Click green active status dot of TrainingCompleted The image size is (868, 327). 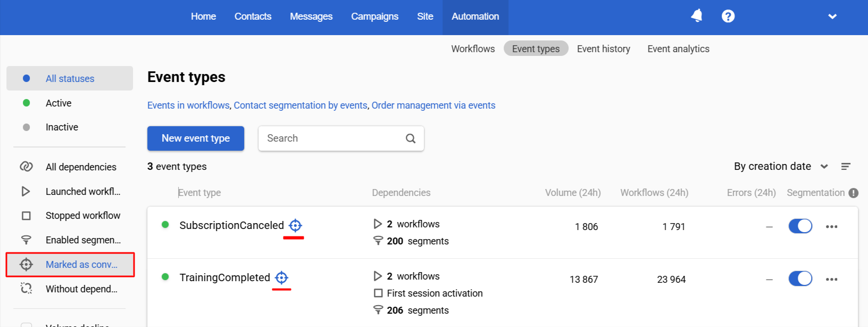(x=165, y=277)
